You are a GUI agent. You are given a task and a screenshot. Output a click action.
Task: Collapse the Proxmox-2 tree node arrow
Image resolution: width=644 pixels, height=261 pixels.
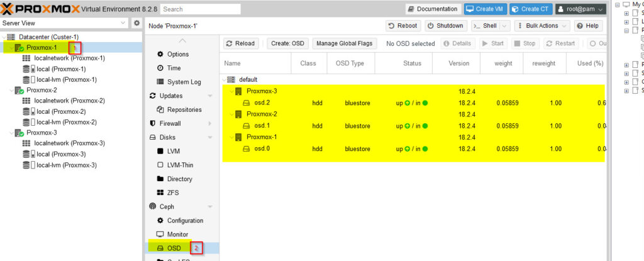[11, 90]
